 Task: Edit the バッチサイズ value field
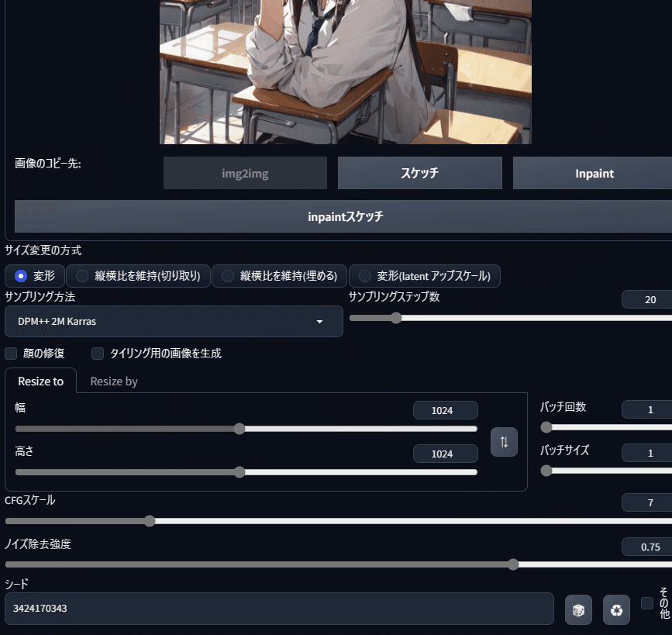(647, 453)
